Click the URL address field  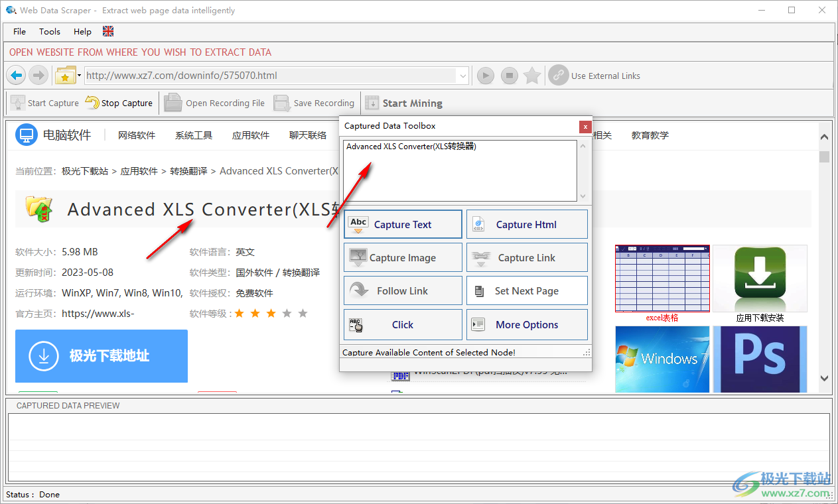point(271,76)
